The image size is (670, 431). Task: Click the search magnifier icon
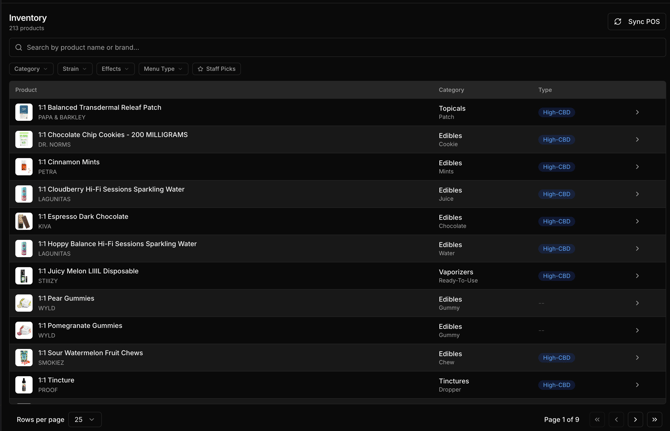[x=19, y=47]
